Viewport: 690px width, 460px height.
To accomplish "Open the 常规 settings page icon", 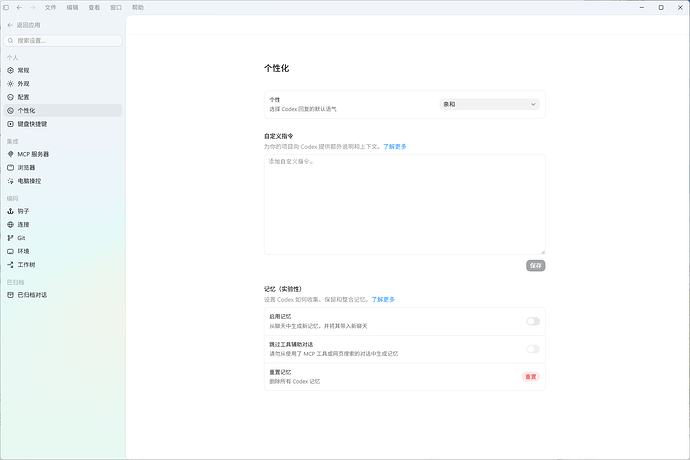I will tap(11, 70).
